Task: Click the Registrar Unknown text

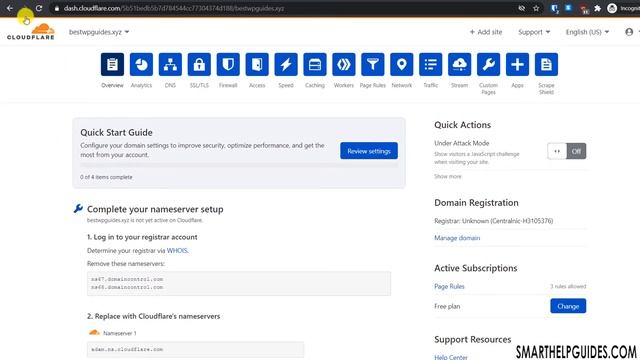Action: pos(494,221)
